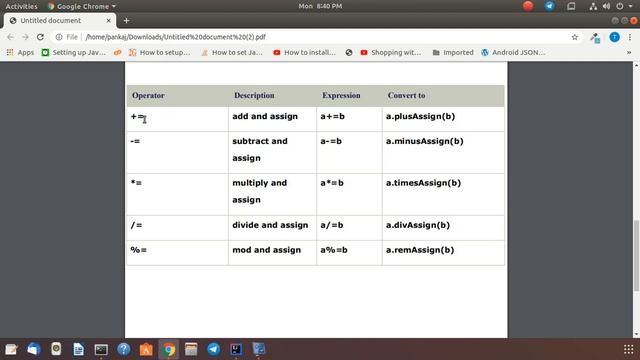Select the Untitled document tab
640x360 pixels.
tap(60, 20)
